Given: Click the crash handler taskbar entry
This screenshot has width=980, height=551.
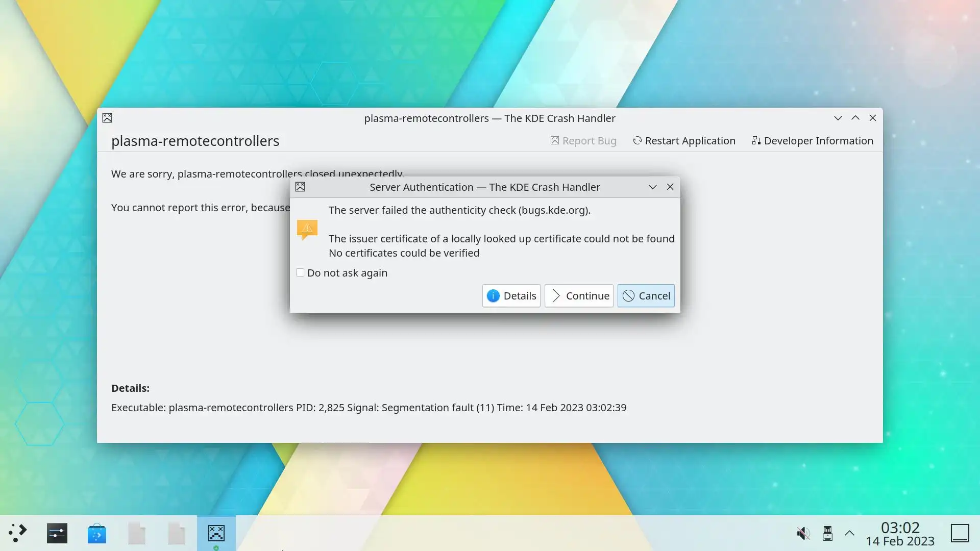Looking at the screenshot, I should click(216, 533).
